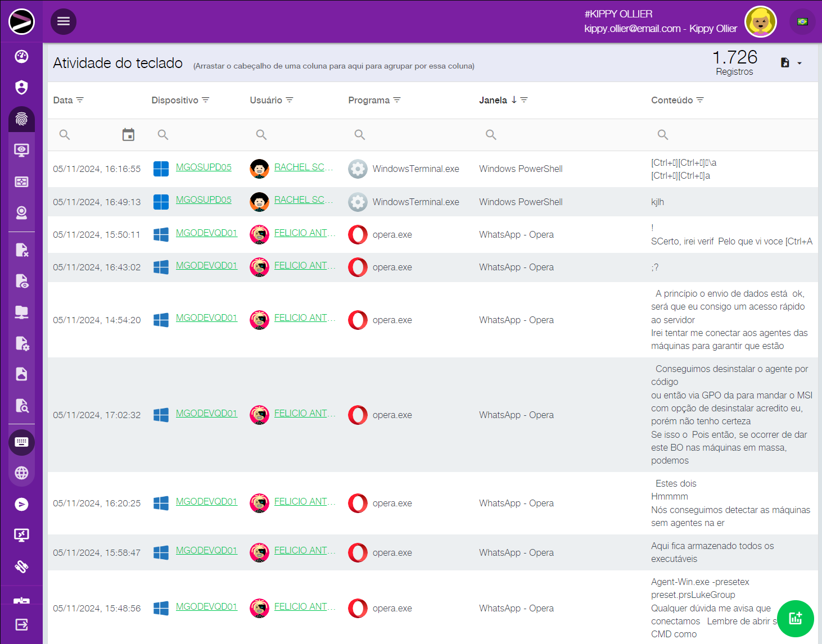The width and height of the screenshot is (822, 644).
Task: Switch language using Brazil flag button
Action: click(x=802, y=22)
